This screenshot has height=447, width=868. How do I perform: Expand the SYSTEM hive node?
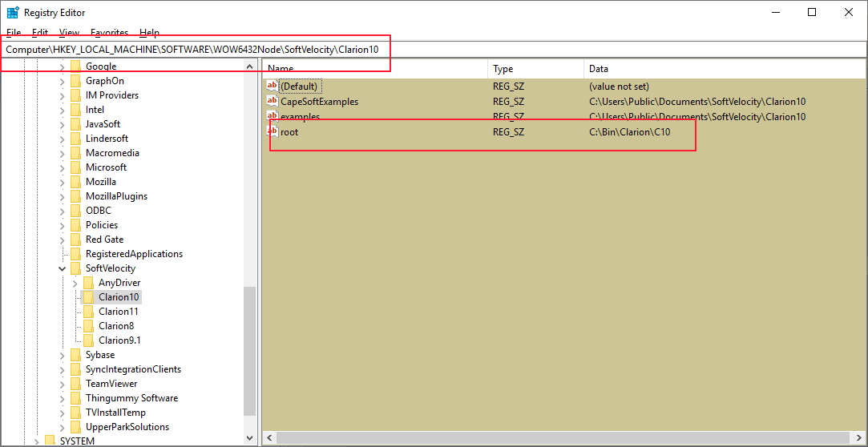[37, 441]
